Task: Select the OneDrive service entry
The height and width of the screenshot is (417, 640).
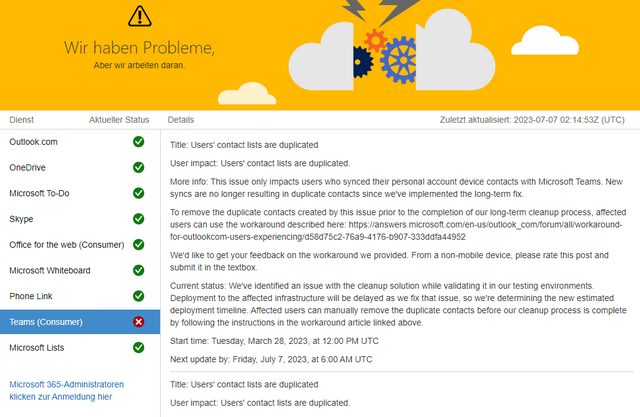Action: [80, 167]
